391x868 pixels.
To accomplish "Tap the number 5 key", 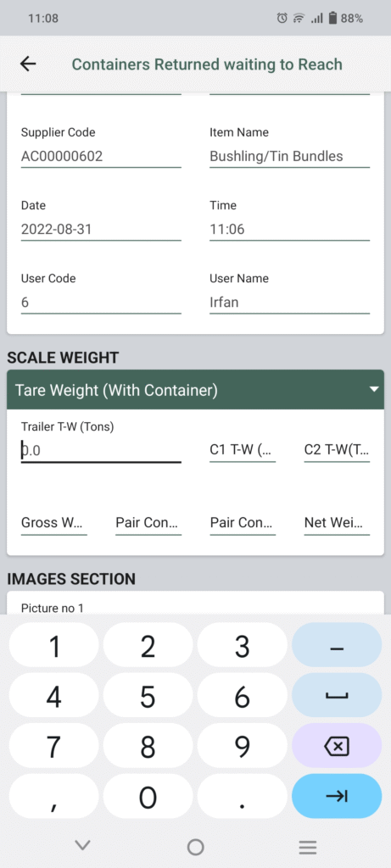I will (x=148, y=697).
